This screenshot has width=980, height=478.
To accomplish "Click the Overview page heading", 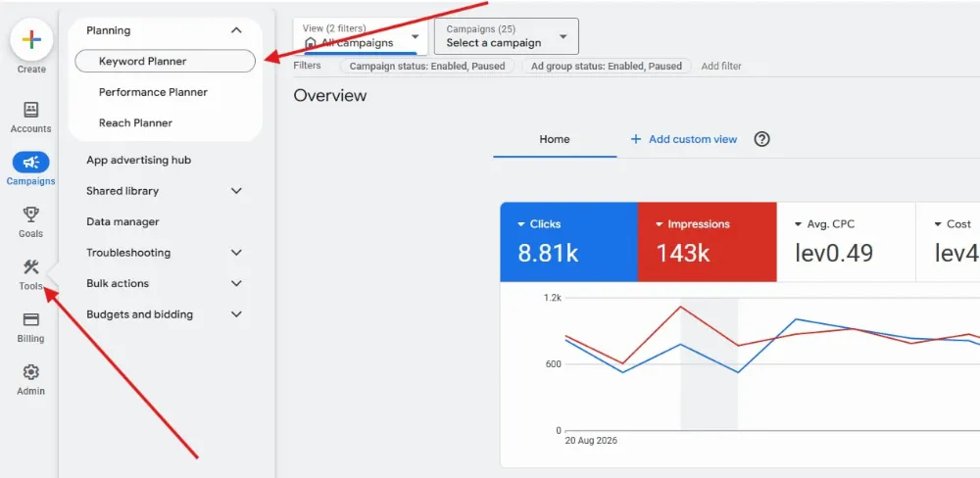I will click(330, 96).
